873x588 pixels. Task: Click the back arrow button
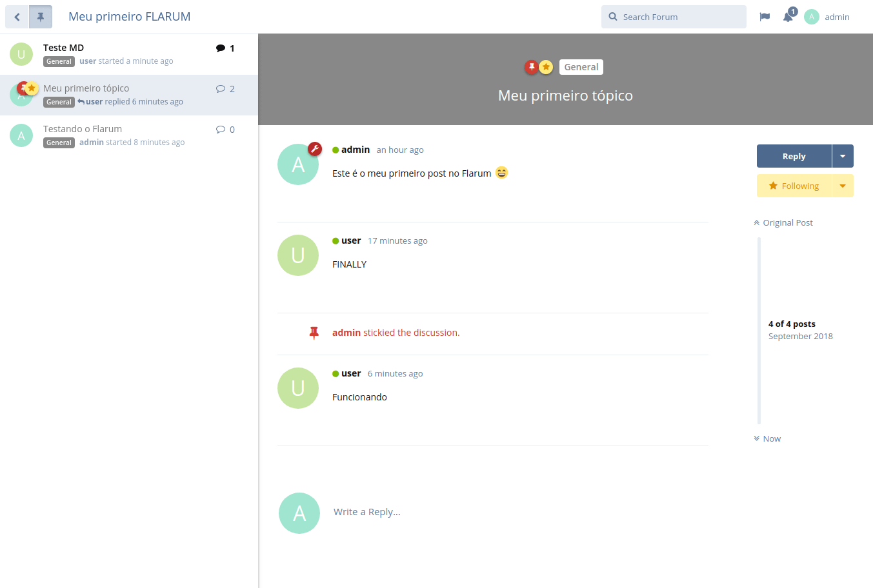17,17
